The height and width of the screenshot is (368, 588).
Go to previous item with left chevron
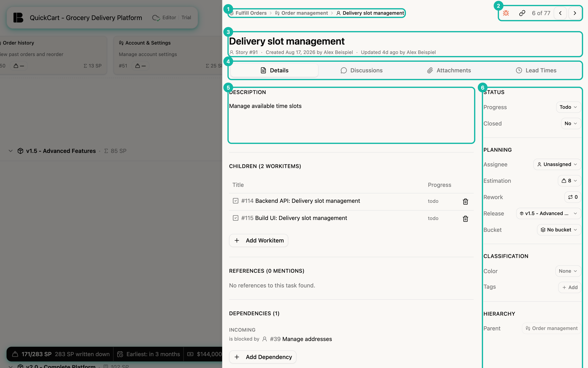tap(560, 13)
